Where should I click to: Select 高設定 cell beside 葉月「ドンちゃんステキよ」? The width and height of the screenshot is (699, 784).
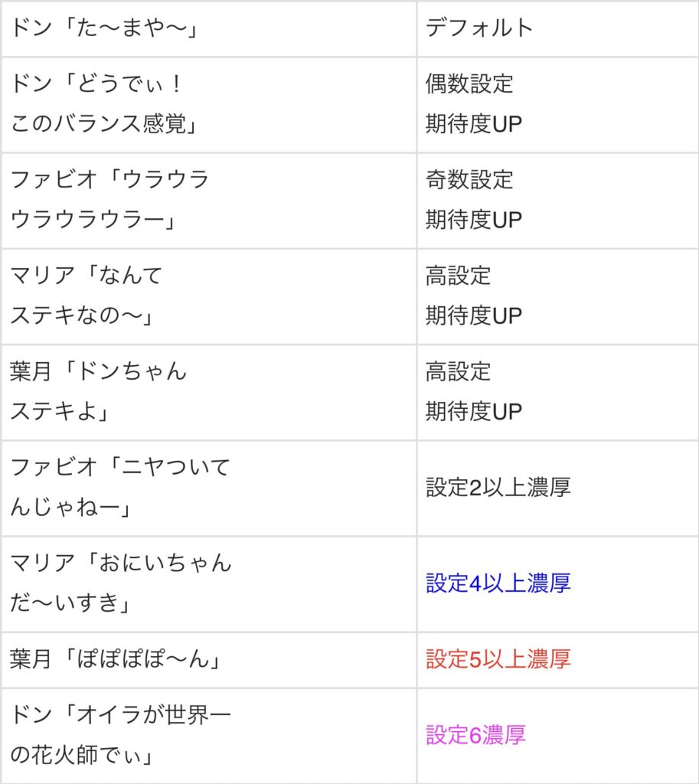pos(558,393)
